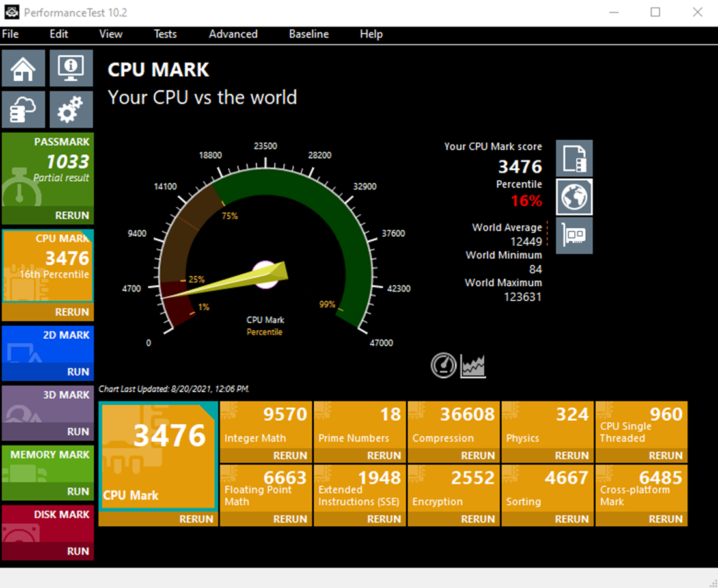The image size is (718, 588).
Task: Open the View menu
Action: click(111, 34)
